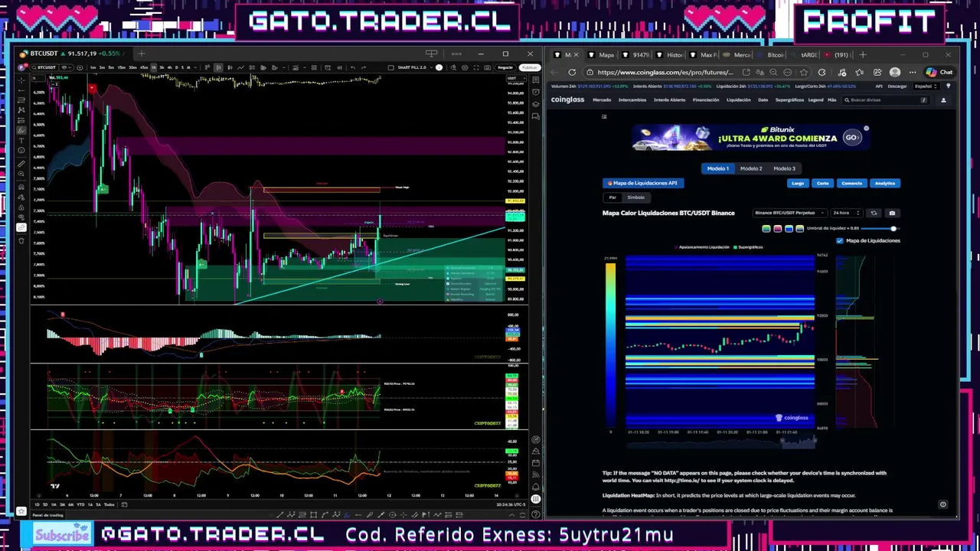Open notifications bell in right sidebar bottom
The height and width of the screenshot is (551, 980).
coord(536,487)
